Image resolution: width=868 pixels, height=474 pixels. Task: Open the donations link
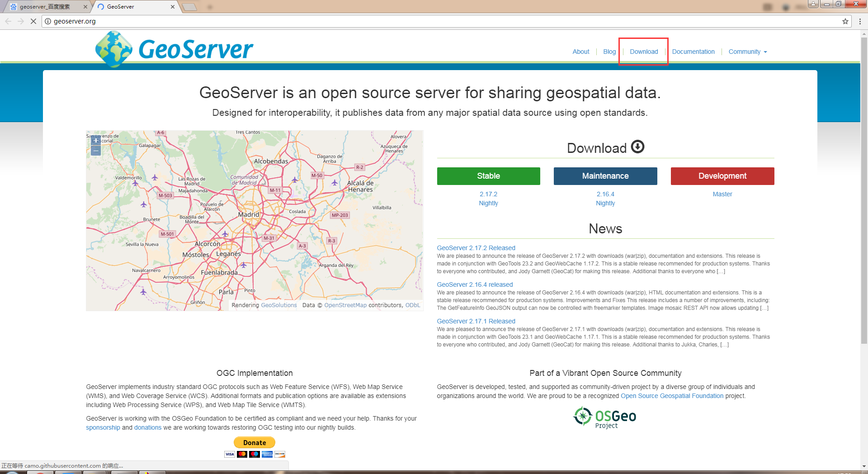[x=148, y=427]
